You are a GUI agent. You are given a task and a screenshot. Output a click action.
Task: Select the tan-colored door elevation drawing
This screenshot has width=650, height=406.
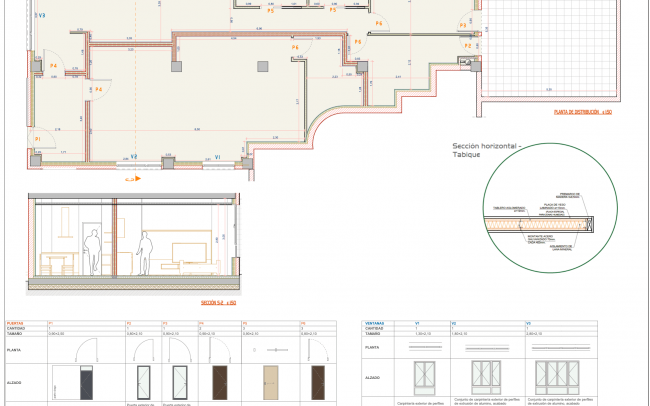click(x=267, y=385)
